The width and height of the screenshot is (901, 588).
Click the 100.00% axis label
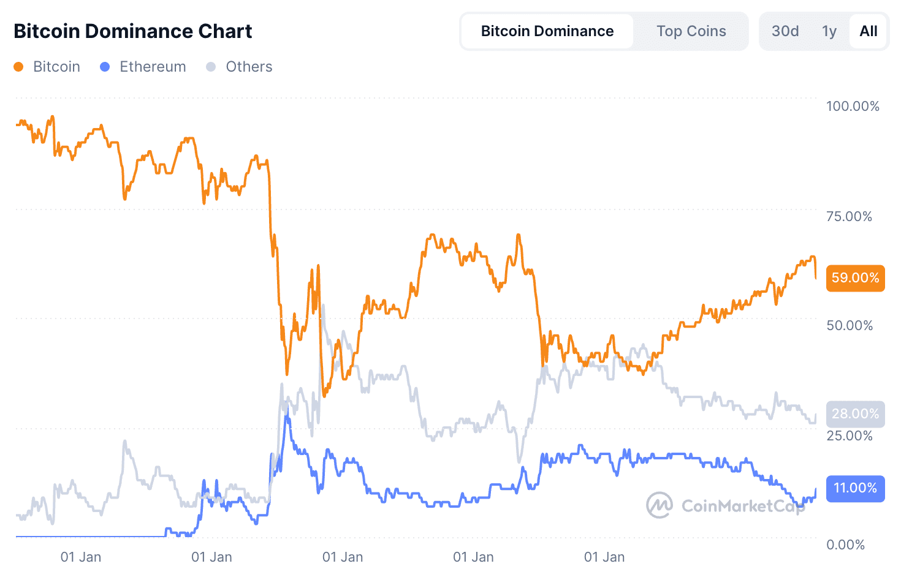click(852, 105)
